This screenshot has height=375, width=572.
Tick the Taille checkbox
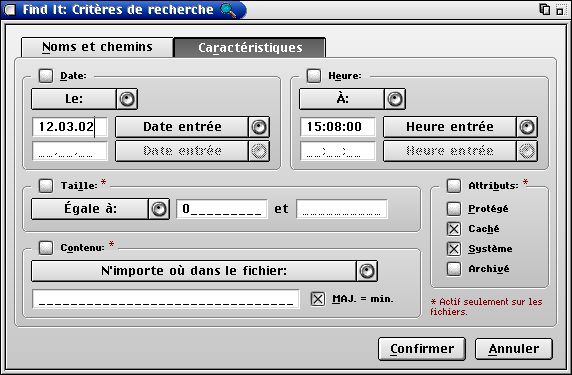pyautogui.click(x=46, y=185)
